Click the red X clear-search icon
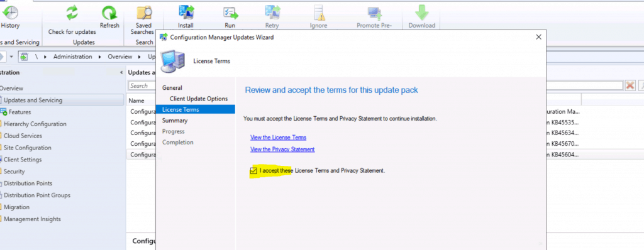 point(630,85)
